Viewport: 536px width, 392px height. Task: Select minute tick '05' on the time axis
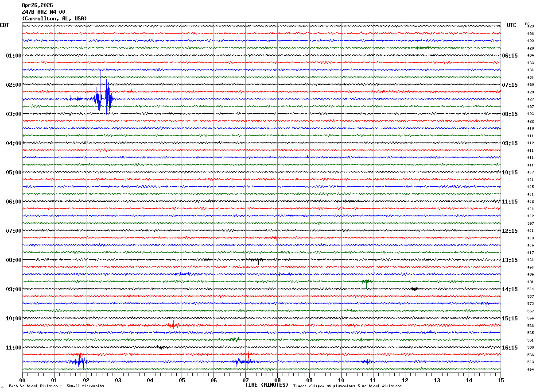(182, 380)
